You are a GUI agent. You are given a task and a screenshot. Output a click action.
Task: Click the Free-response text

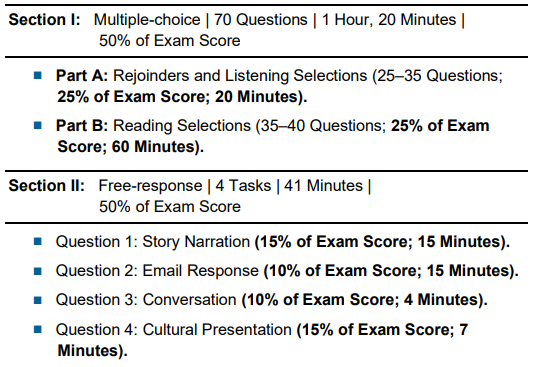tap(150, 186)
